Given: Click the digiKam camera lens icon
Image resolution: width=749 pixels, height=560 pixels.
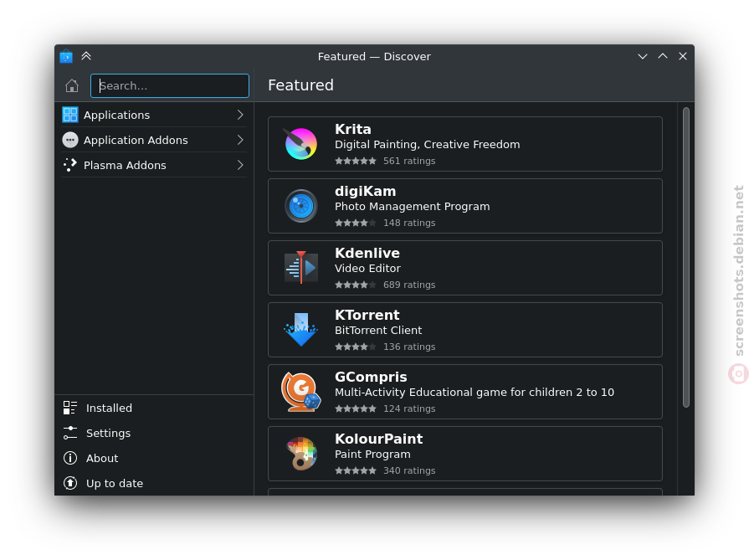Looking at the screenshot, I should tap(301, 206).
